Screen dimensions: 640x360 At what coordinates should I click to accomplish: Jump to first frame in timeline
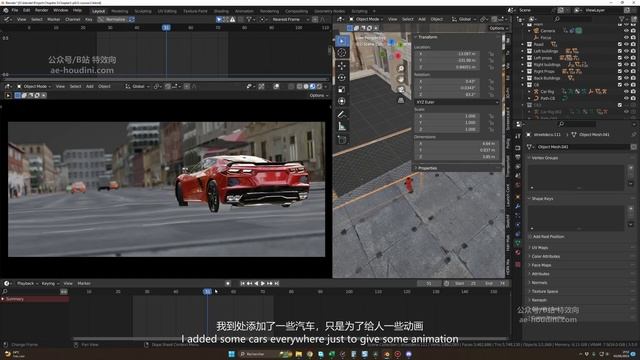[x=243, y=283]
